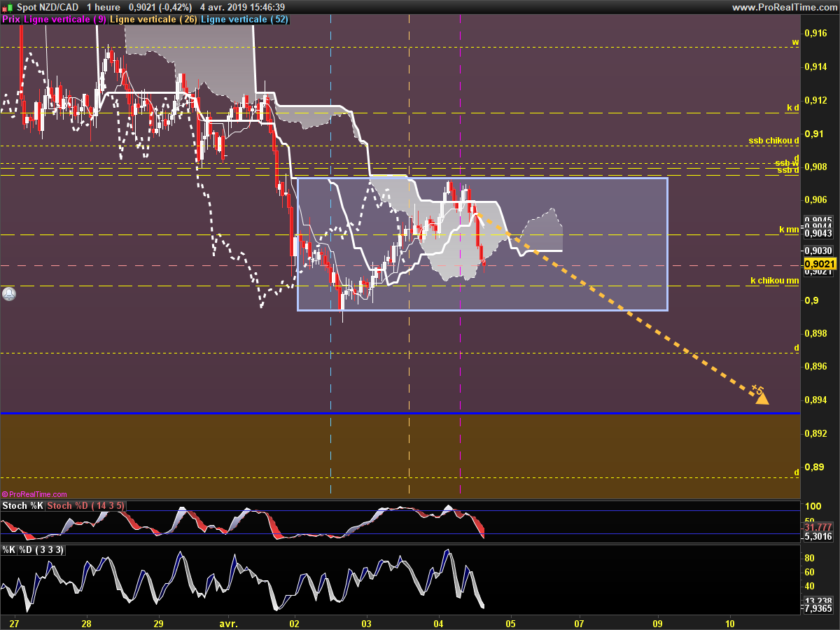The height and width of the screenshot is (630, 840).
Task: Open Ligne verticale (26) indicator settings
Action: [153, 20]
